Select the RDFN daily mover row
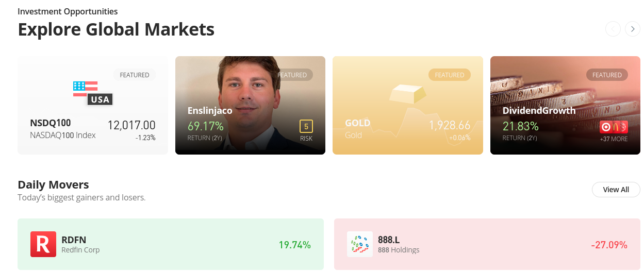Image resolution: width=644 pixels, height=271 pixels. [171, 244]
